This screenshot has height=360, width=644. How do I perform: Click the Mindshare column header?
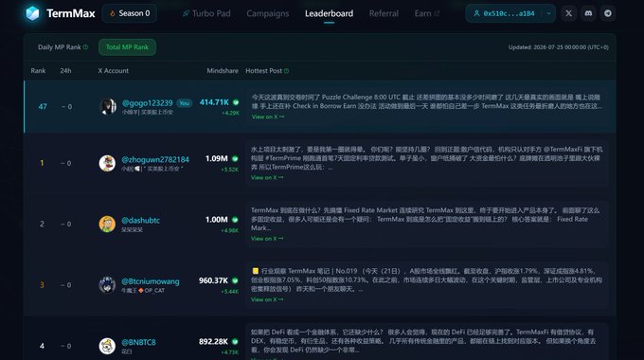click(x=223, y=71)
